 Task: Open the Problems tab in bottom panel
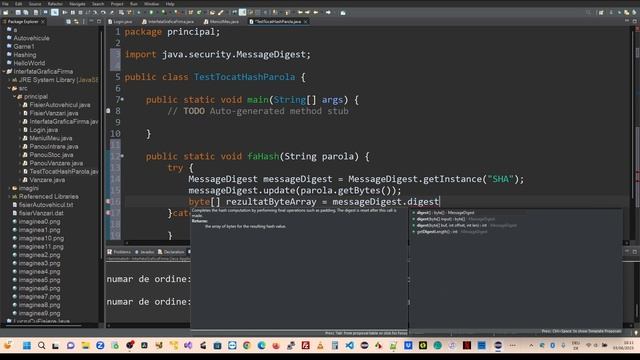(x=119, y=252)
